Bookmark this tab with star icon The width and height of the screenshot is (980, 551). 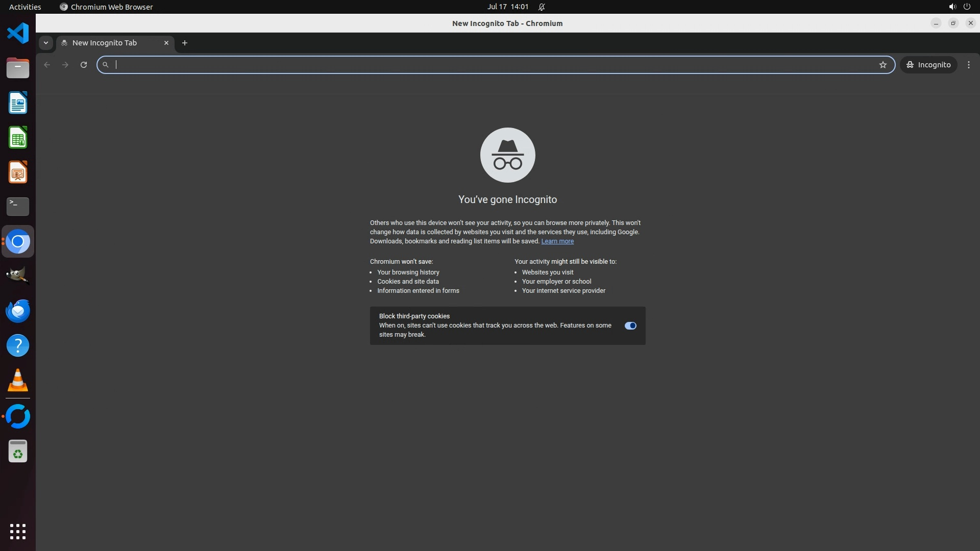(x=883, y=65)
